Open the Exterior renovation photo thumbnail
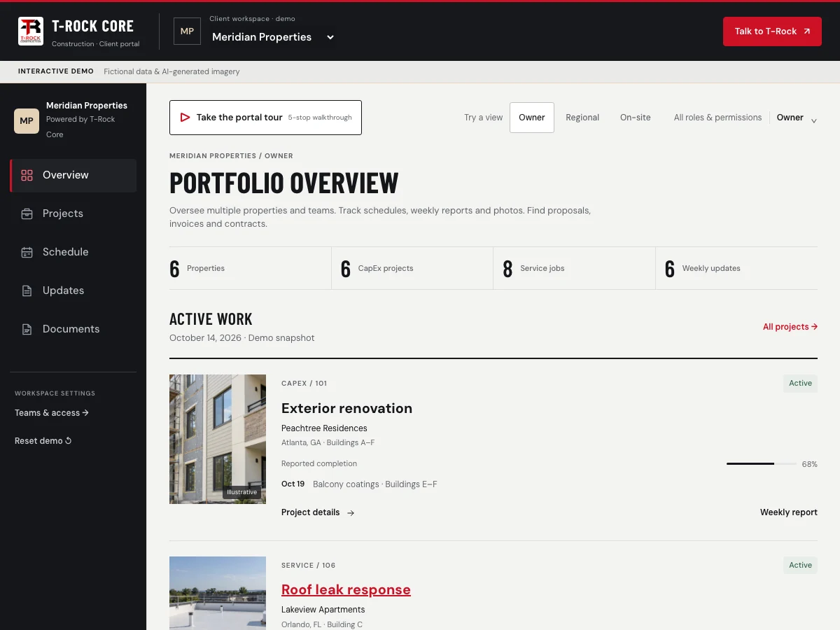The height and width of the screenshot is (630, 840). pyautogui.click(x=218, y=439)
